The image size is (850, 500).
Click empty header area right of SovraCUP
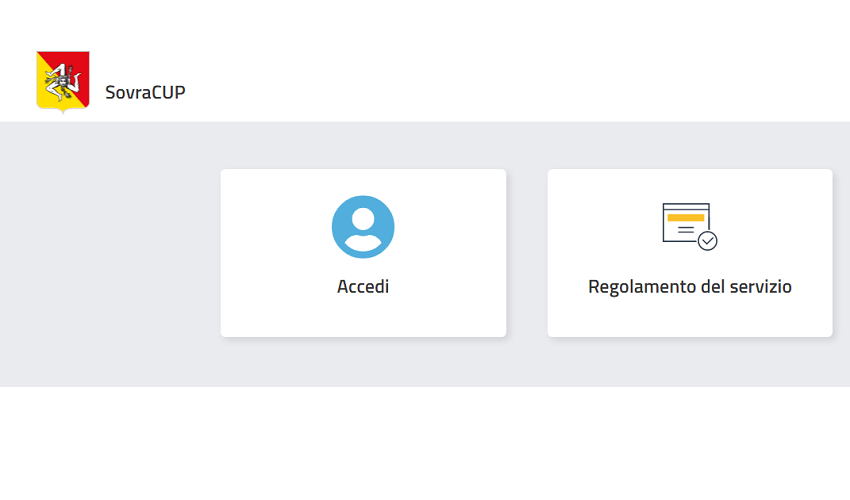515,81
